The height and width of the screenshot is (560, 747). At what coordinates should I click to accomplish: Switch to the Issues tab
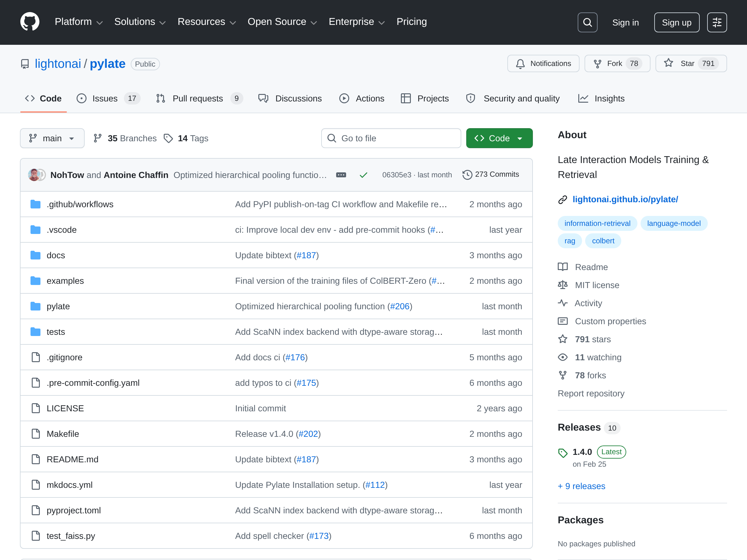105,98
